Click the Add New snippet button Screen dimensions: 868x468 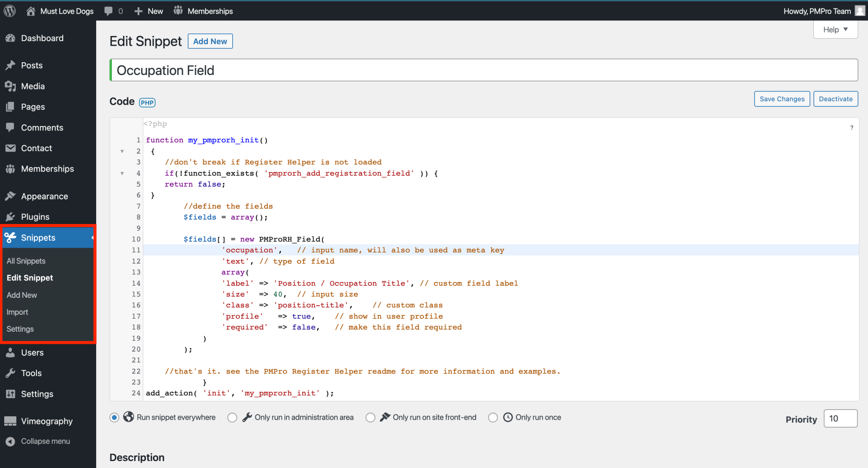pyautogui.click(x=210, y=41)
